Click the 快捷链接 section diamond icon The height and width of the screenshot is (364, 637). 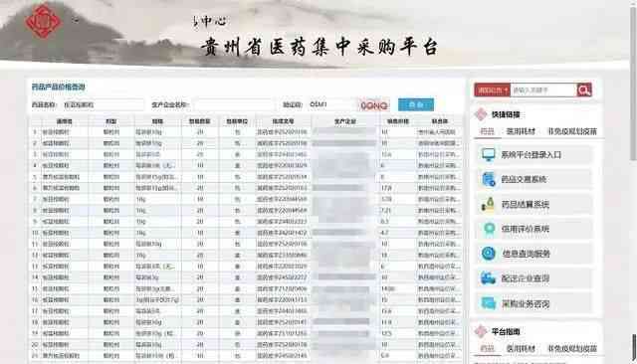(x=481, y=114)
